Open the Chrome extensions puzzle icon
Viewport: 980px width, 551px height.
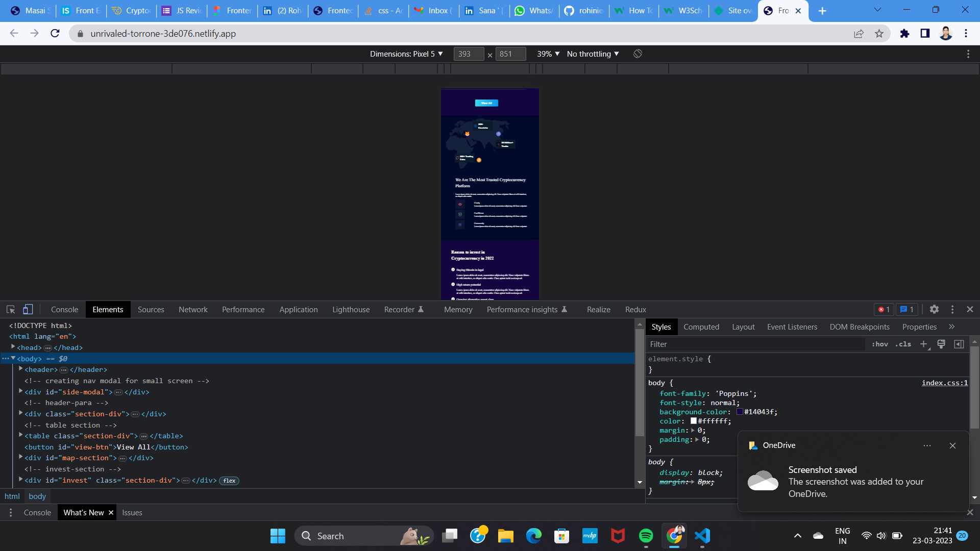click(904, 34)
